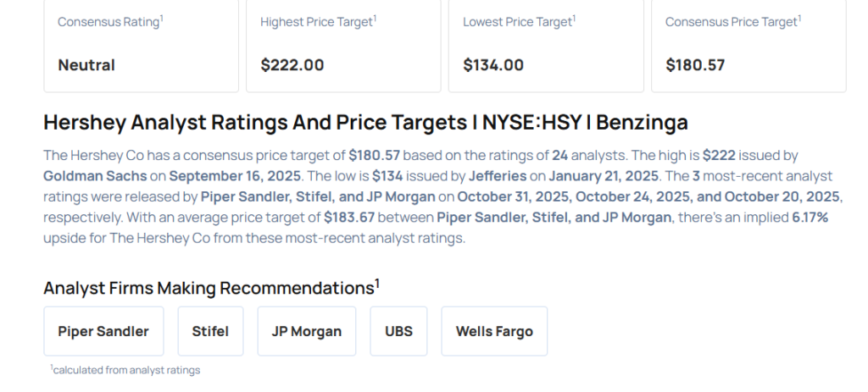Click the Lowest Price Target card label
The height and width of the screenshot is (392, 868).
(x=517, y=22)
